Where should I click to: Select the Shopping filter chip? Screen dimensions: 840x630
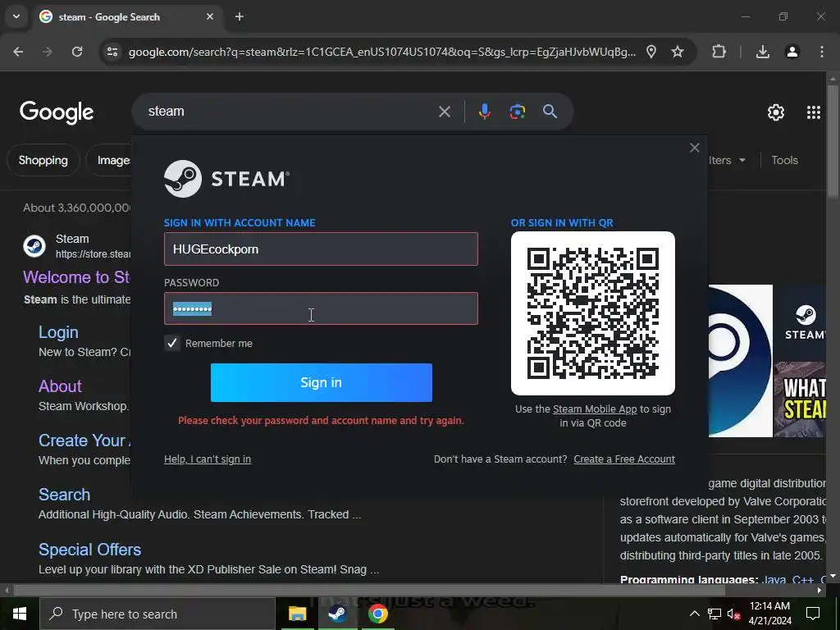pyautogui.click(x=43, y=160)
